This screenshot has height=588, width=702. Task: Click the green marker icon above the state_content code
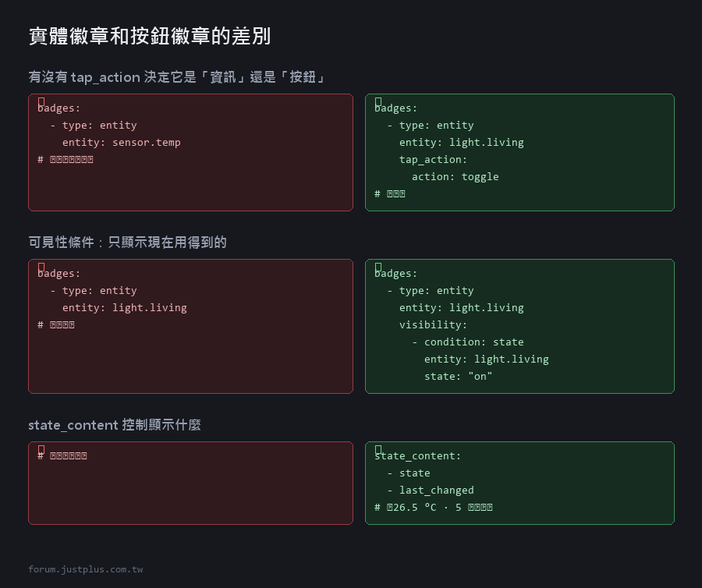[x=378, y=450]
